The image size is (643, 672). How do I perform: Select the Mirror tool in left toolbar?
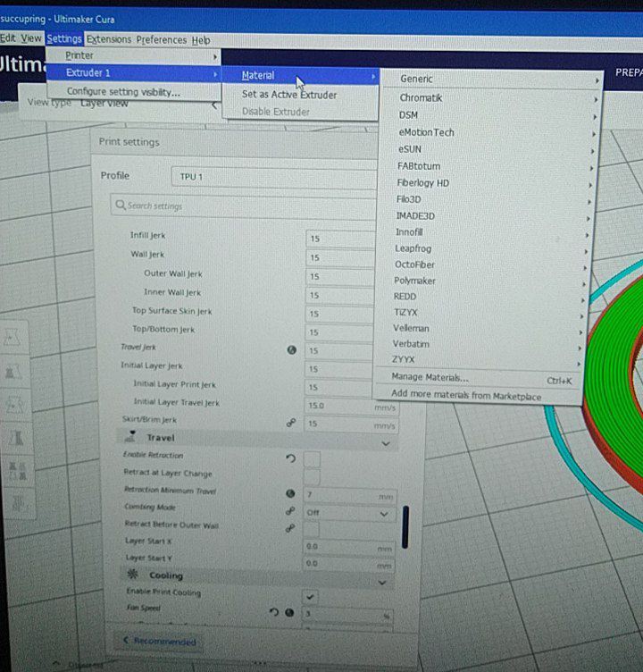(x=16, y=438)
